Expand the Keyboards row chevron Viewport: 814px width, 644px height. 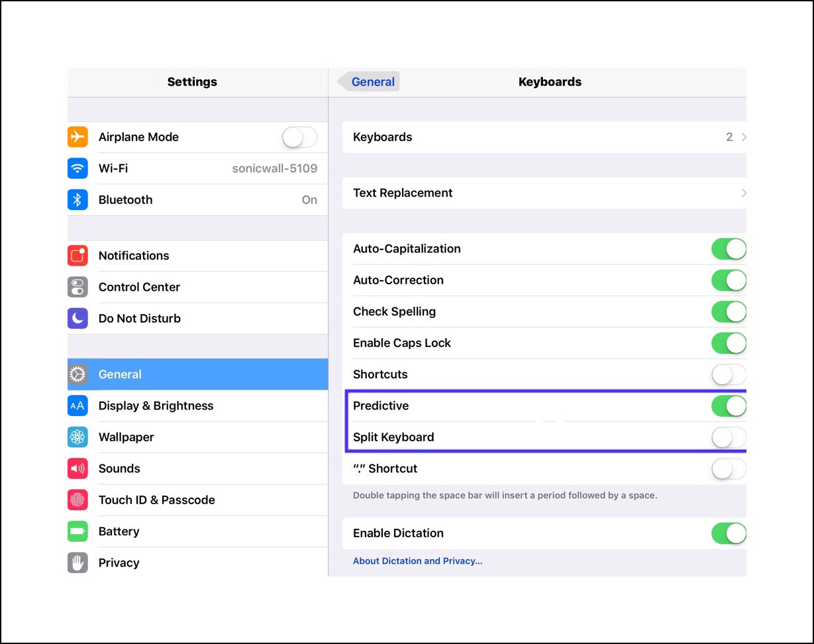point(743,137)
